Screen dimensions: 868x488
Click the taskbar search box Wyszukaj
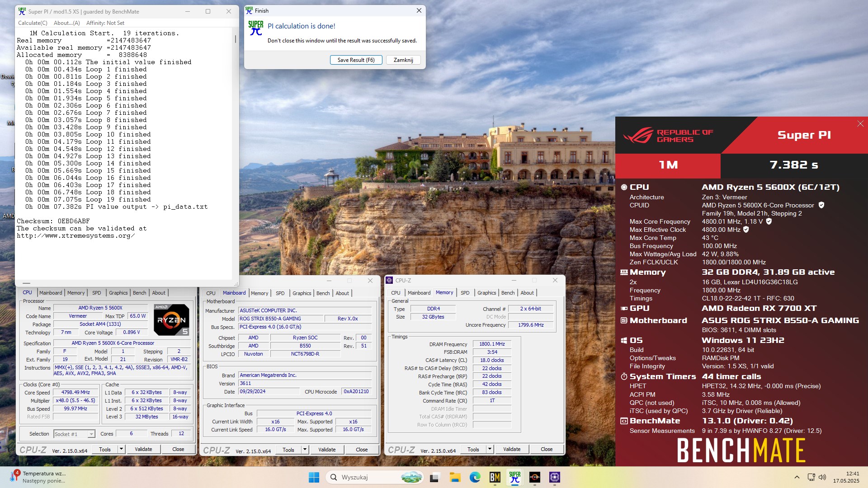coord(374,477)
